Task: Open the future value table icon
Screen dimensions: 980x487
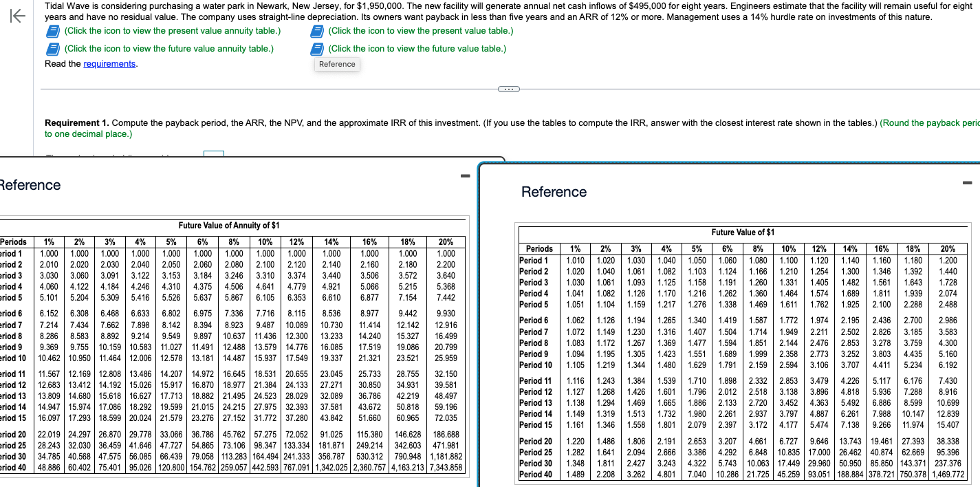Action: coord(317,49)
